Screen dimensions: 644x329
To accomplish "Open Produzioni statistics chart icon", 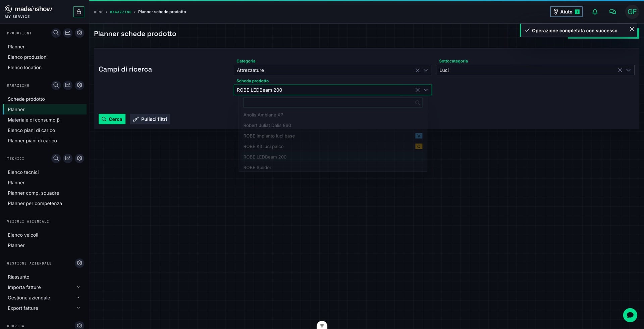I will (x=68, y=33).
